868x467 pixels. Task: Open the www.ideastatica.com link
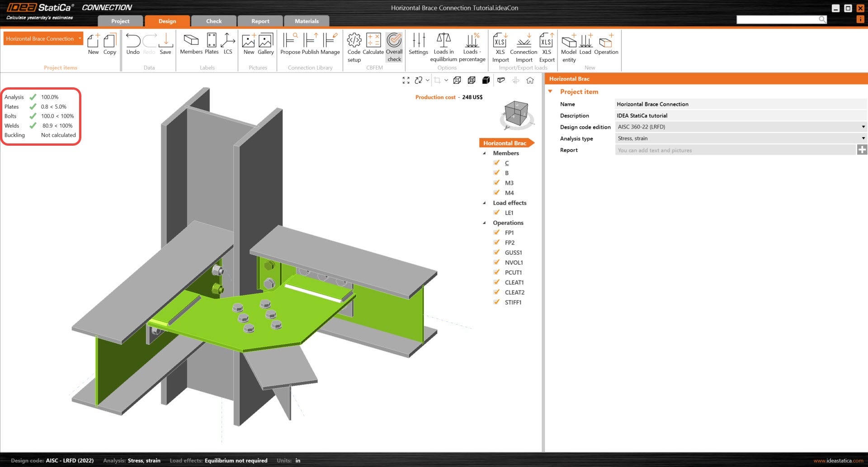[x=838, y=461]
